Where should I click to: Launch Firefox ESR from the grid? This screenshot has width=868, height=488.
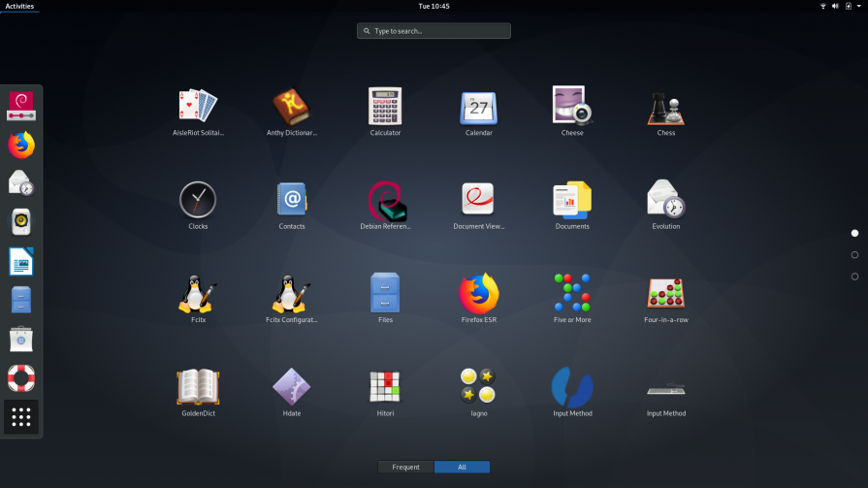point(479,298)
